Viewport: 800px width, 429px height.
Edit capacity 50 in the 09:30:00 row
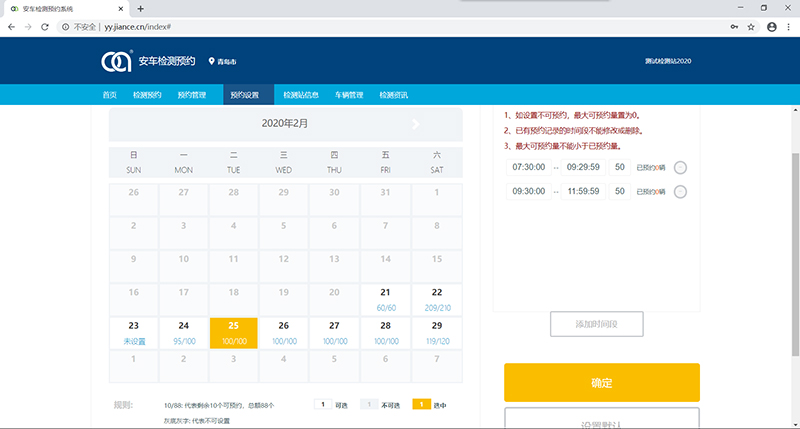(620, 191)
